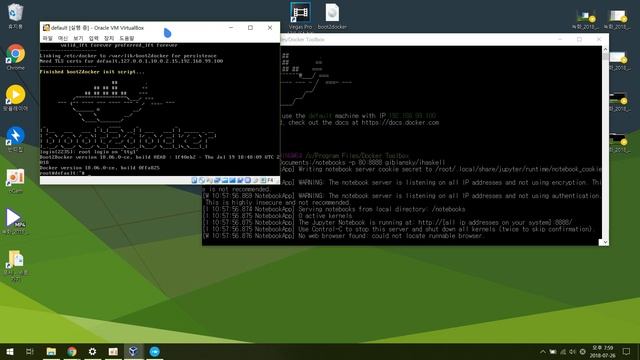Select the Vegas Pro desktop shortcut

pos(300,16)
